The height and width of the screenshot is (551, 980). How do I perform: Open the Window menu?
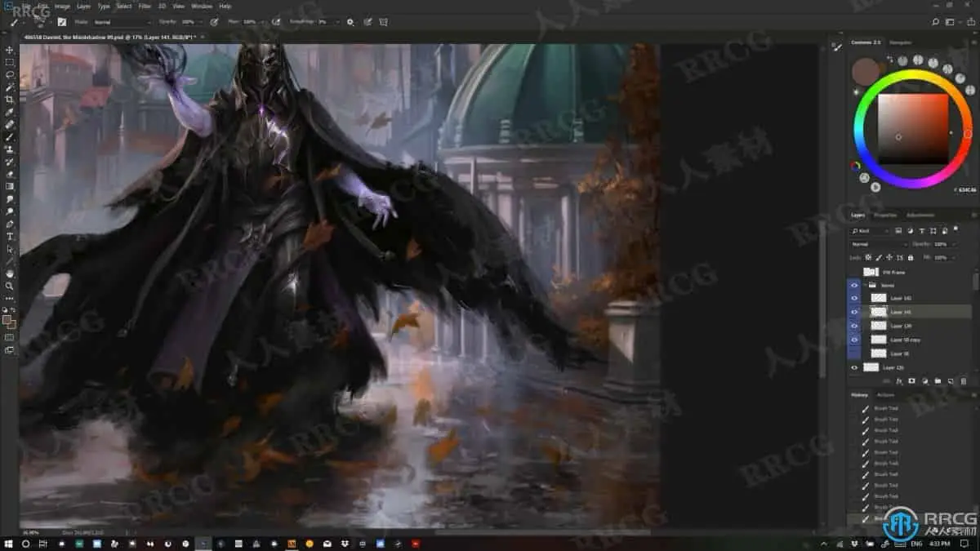tap(202, 6)
